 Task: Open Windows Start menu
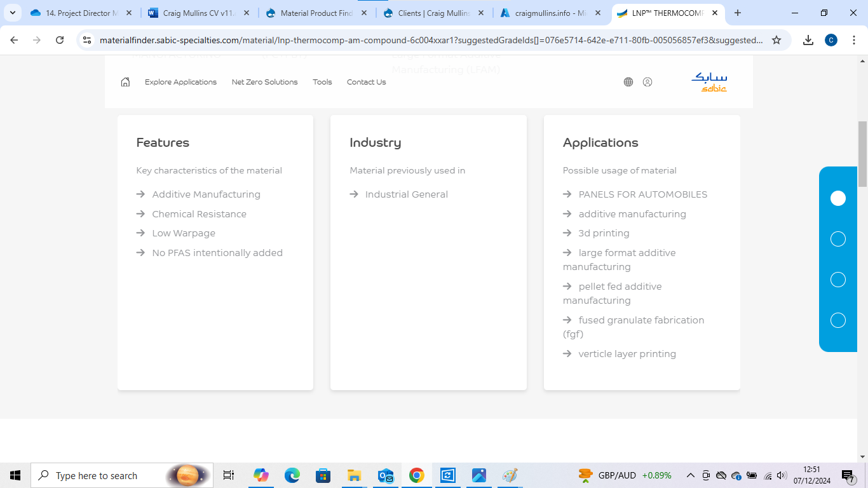15,475
